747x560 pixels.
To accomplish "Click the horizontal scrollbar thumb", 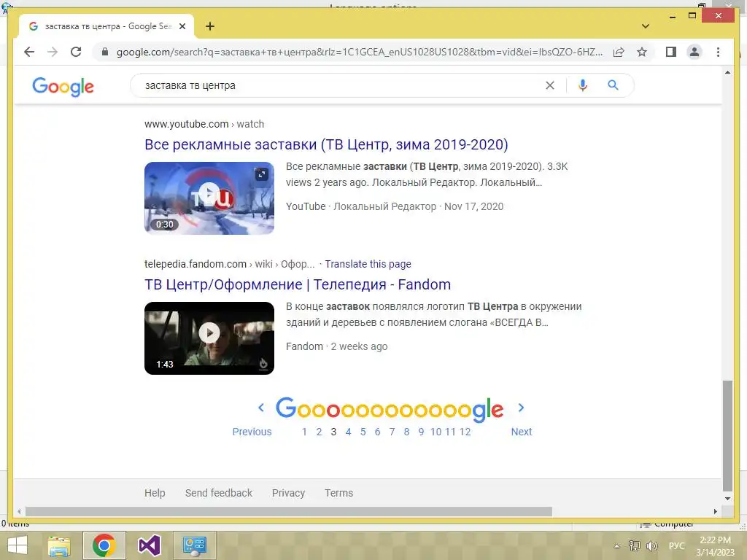I will [289, 511].
